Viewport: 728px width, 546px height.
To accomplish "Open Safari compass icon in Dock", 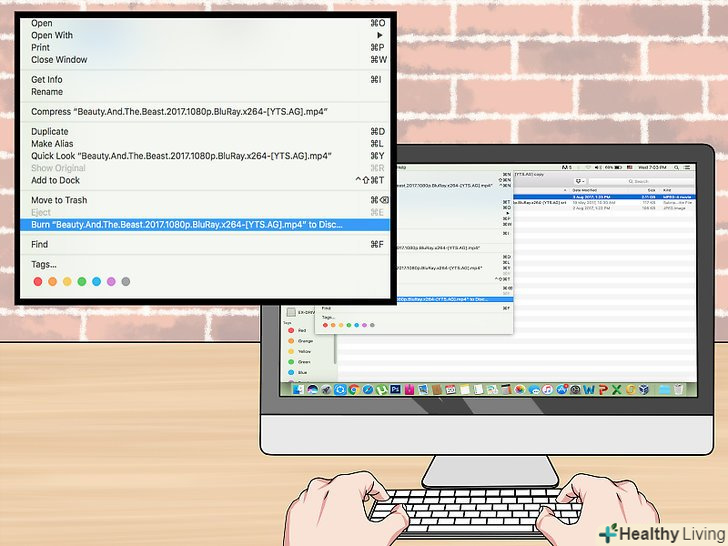I will (x=368, y=390).
